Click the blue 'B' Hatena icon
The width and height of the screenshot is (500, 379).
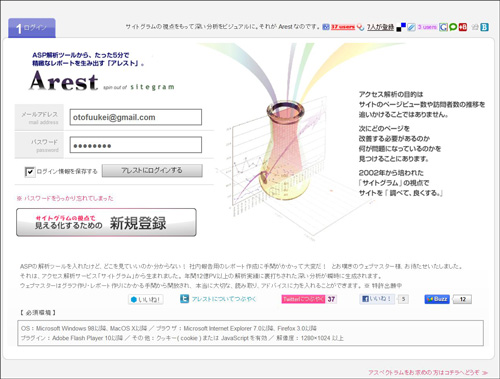click(x=484, y=27)
